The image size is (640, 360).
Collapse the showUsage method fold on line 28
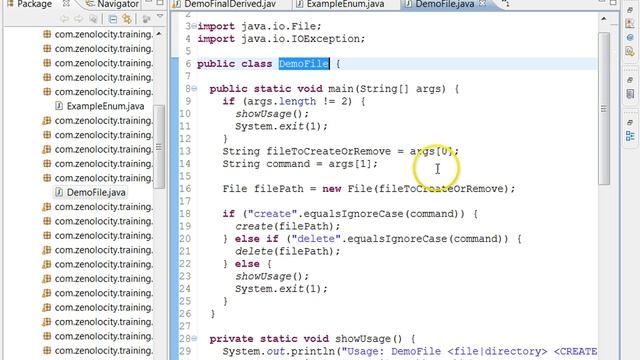(194, 338)
